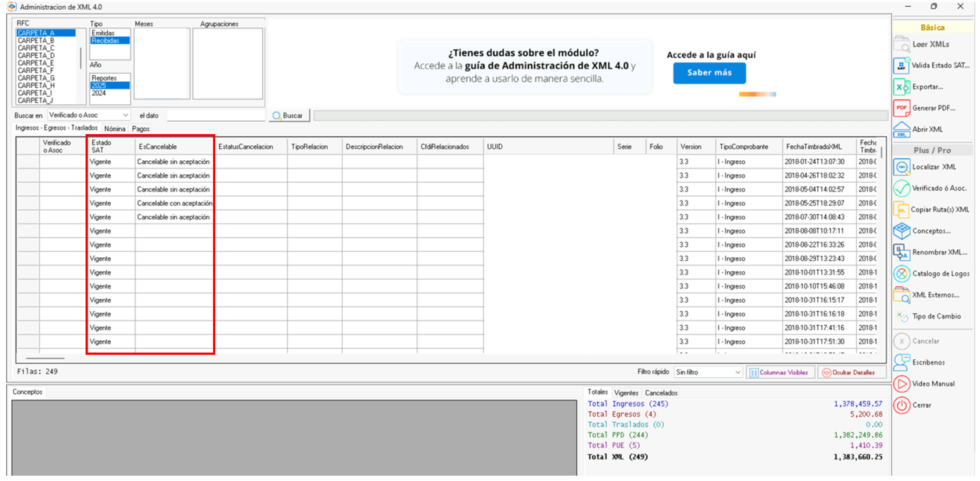Click the Exportar Excel icon
The height and width of the screenshot is (481, 980).
point(901,87)
